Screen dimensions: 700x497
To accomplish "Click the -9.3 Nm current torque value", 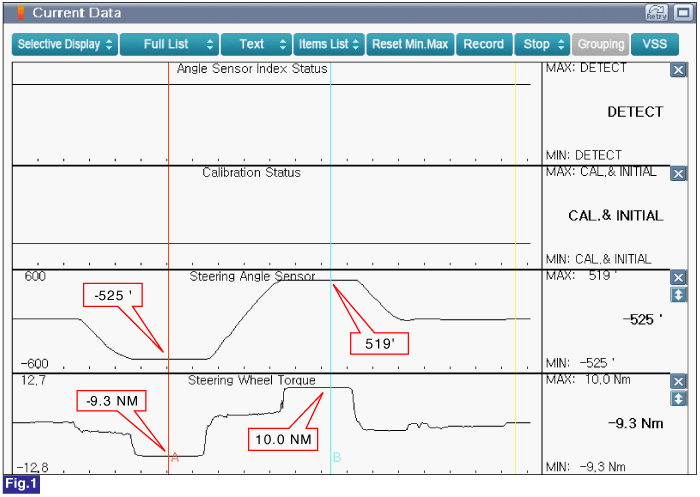I will (636, 423).
